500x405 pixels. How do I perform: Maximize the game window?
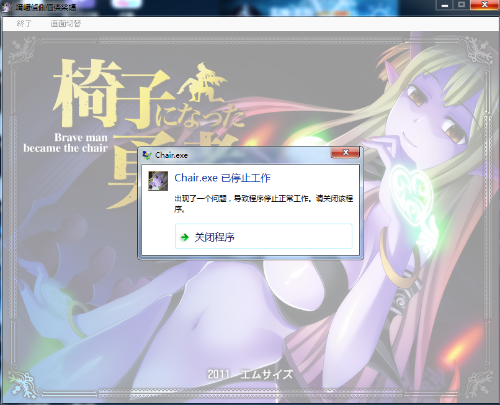[x=461, y=5]
